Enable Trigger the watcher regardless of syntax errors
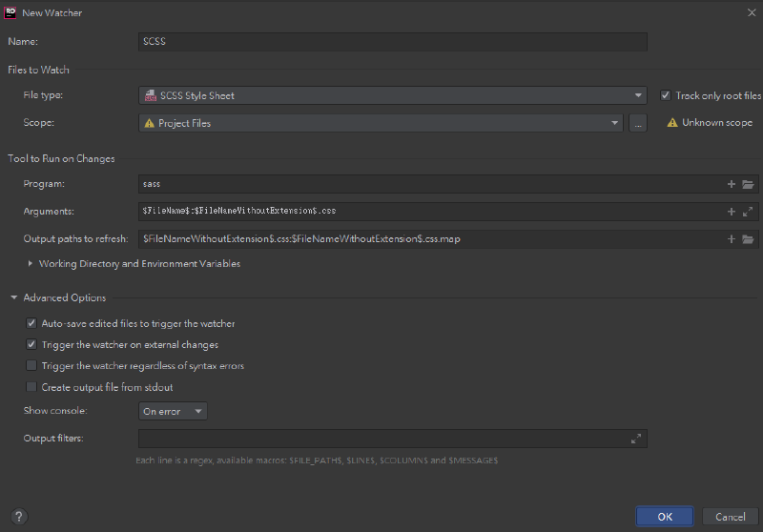 point(31,365)
